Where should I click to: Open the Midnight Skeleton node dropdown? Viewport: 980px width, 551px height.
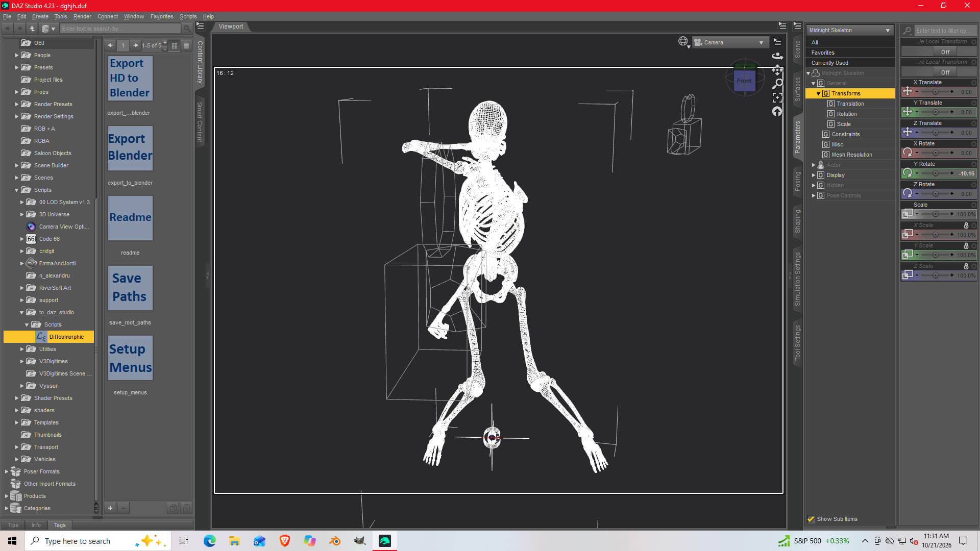pos(850,30)
